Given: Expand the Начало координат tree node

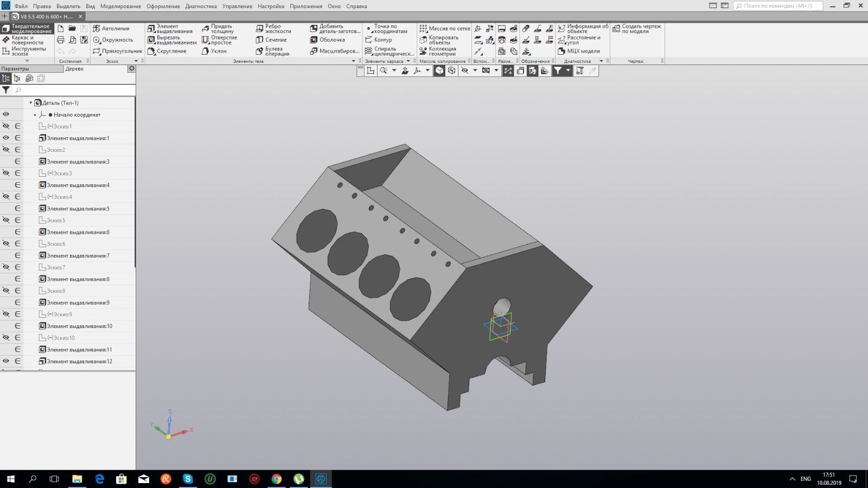Looking at the screenshot, I should [x=35, y=115].
